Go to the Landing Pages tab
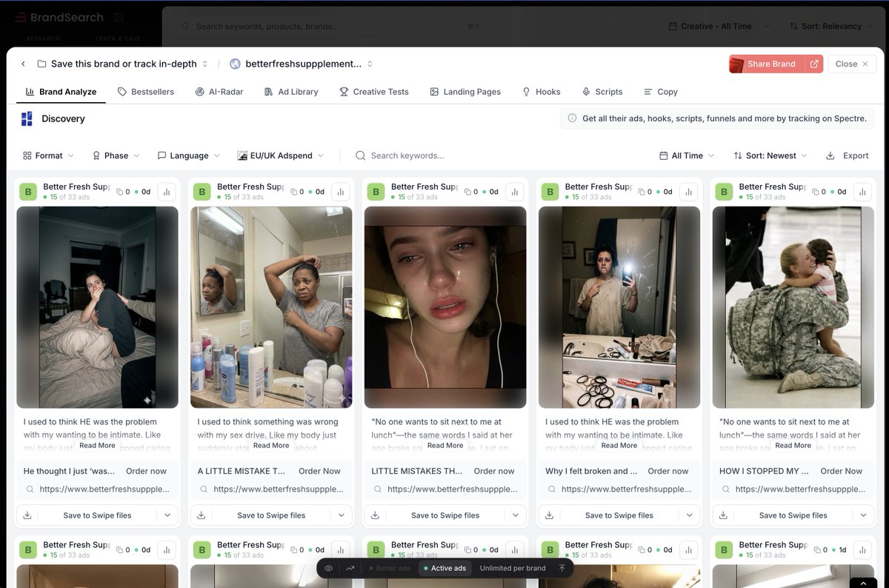This screenshot has width=889, height=588. (x=465, y=92)
